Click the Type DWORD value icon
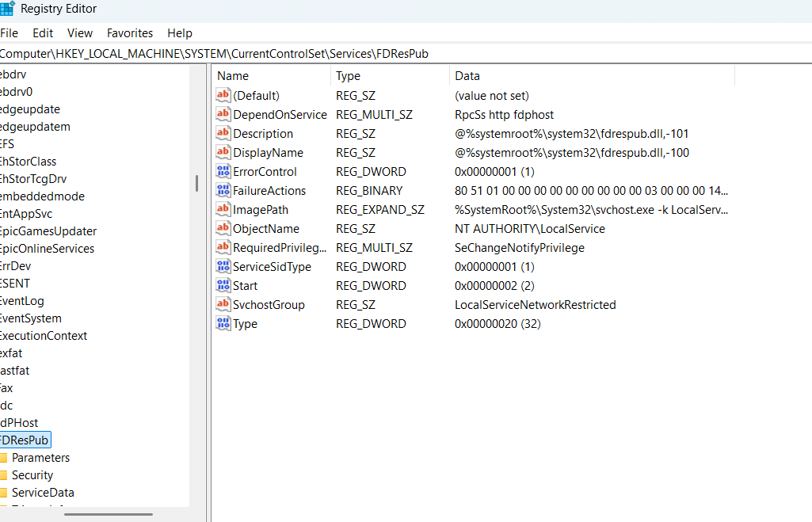 click(223, 324)
